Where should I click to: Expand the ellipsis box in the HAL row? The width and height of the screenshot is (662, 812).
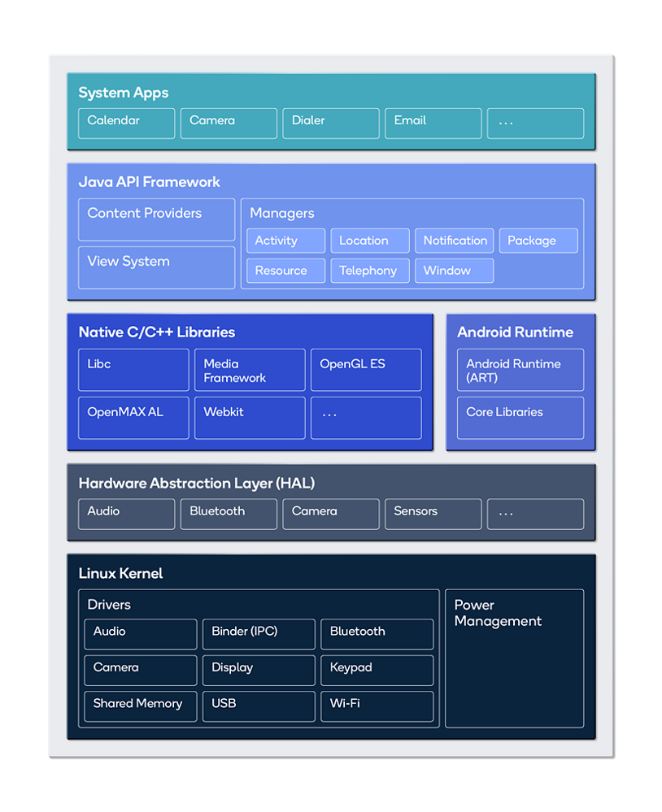tap(535, 514)
